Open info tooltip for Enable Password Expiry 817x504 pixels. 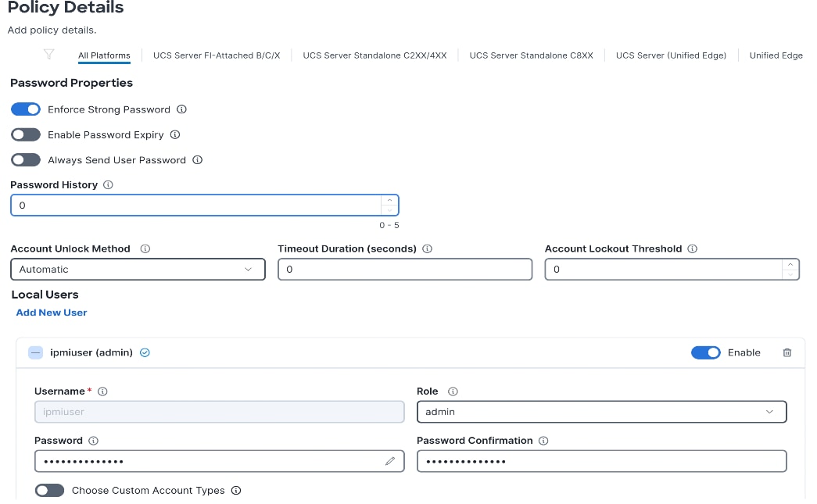click(175, 135)
